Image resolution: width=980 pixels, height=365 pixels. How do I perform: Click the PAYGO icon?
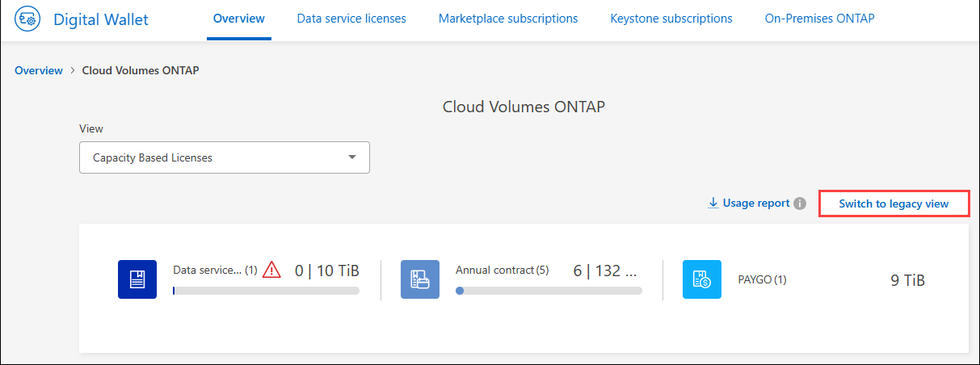coord(702,279)
